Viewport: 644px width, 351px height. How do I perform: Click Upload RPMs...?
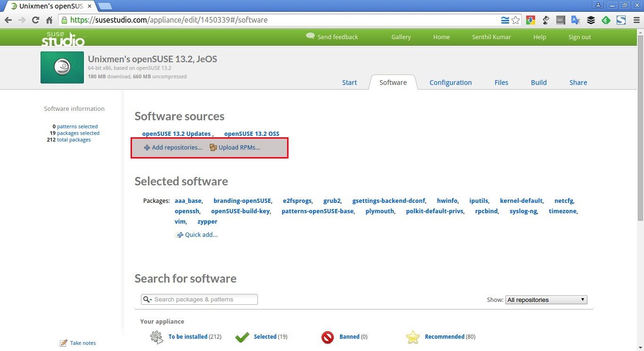point(235,147)
